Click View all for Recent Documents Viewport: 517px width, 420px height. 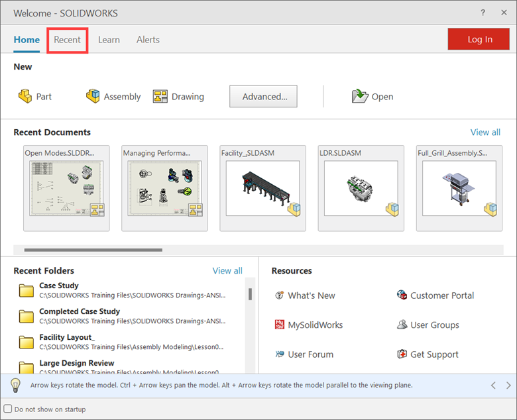click(x=485, y=132)
